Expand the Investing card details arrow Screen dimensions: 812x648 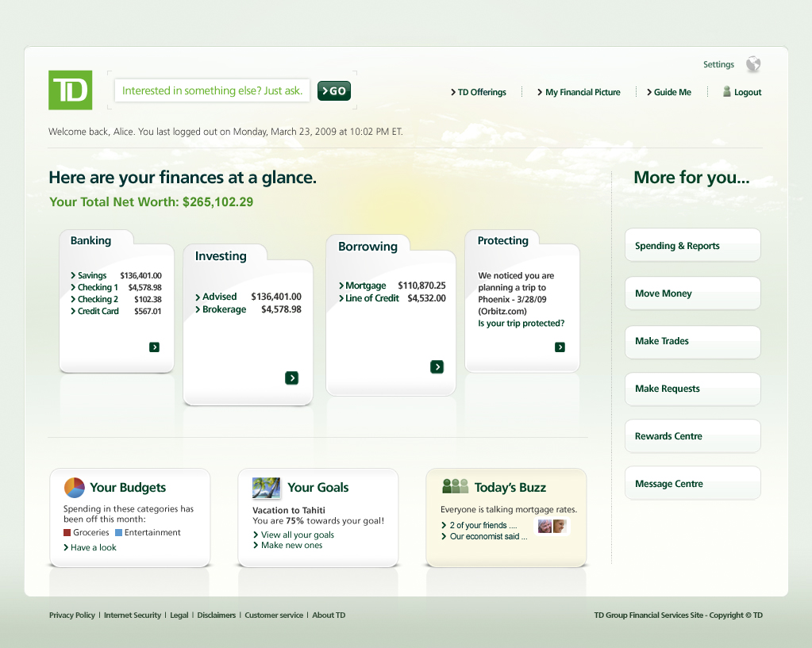tap(291, 378)
